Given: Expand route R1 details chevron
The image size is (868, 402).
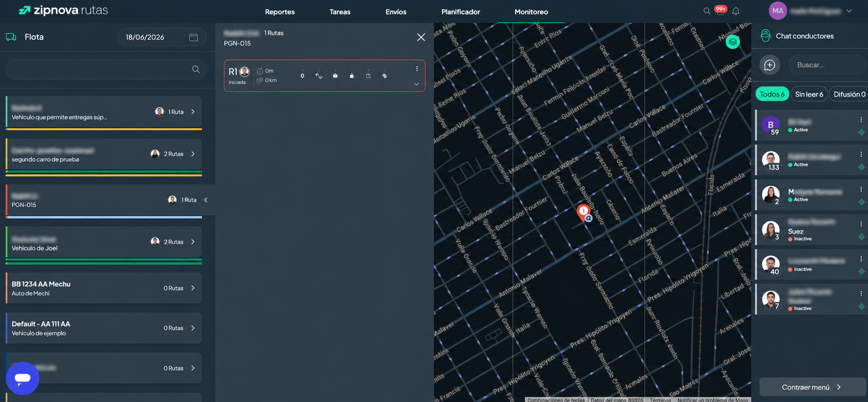Looking at the screenshot, I should point(417,84).
